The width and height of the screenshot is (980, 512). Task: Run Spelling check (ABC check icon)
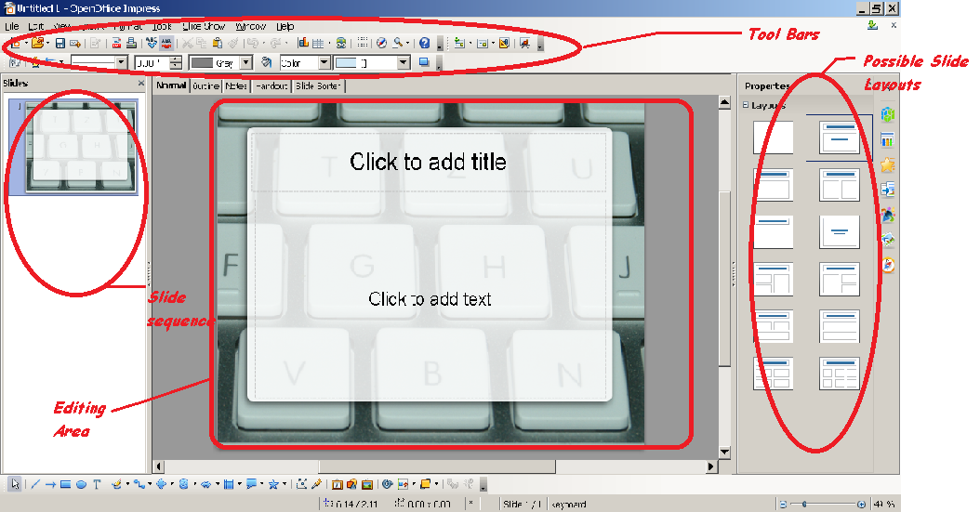(152, 43)
